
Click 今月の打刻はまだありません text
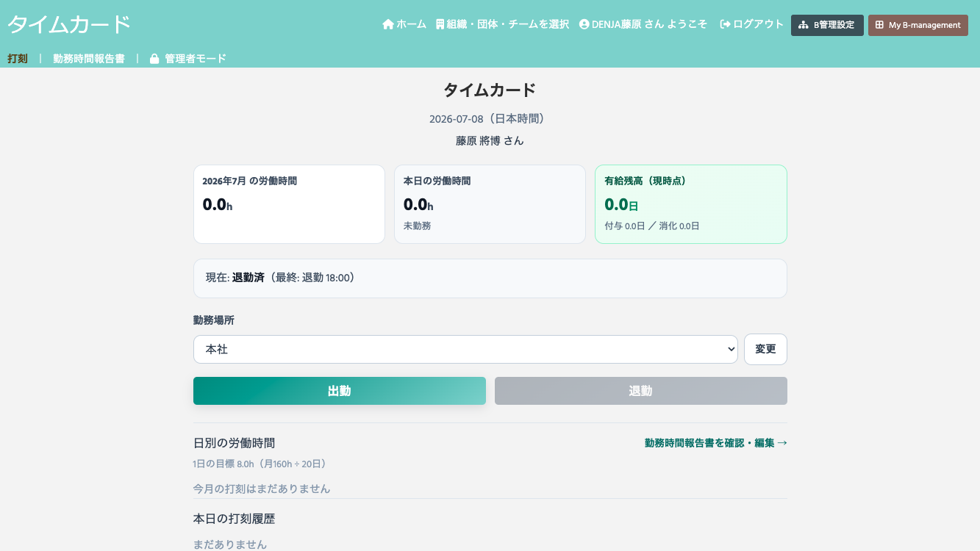tap(262, 489)
